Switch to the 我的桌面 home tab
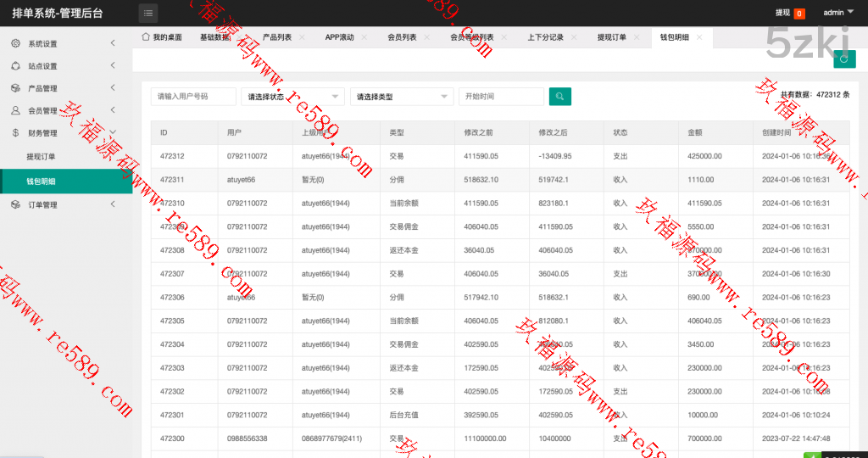This screenshot has width=868, height=458. click(x=162, y=37)
